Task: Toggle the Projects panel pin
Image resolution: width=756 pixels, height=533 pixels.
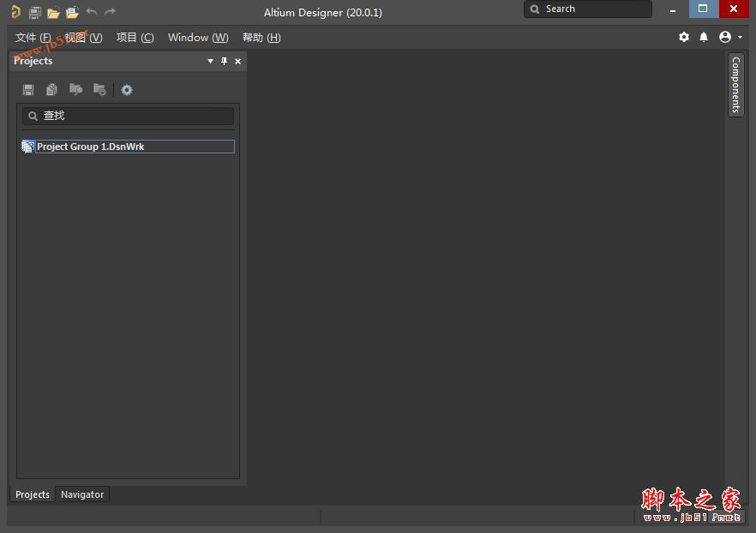Action: point(224,61)
